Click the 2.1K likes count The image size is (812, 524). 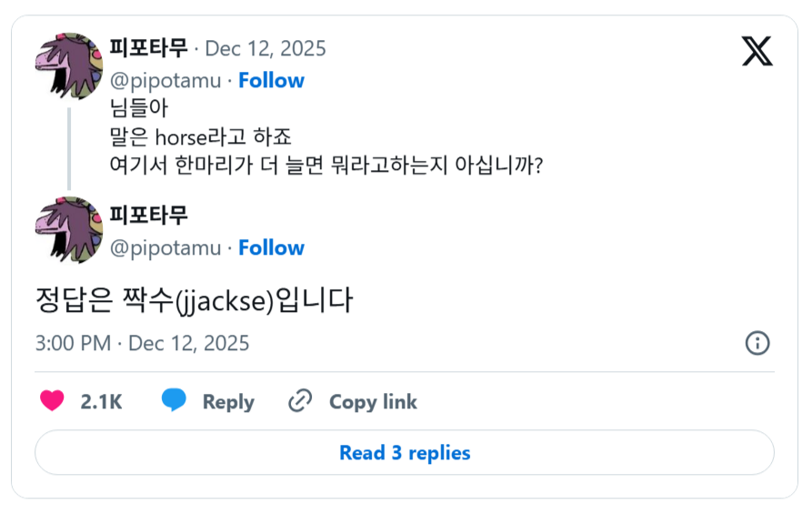(x=101, y=402)
